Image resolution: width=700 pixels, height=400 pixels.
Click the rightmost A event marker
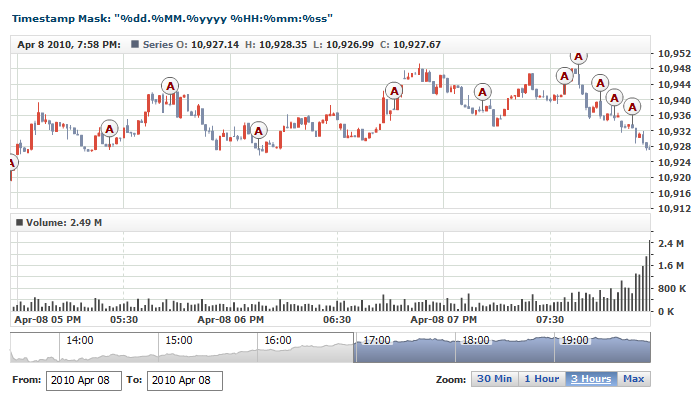[x=632, y=107]
